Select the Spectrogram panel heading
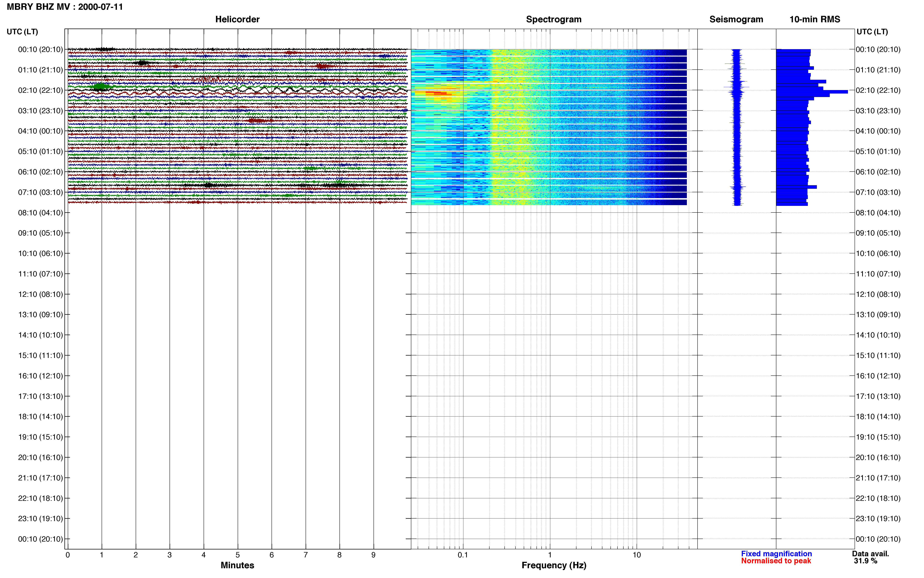 coord(554,19)
